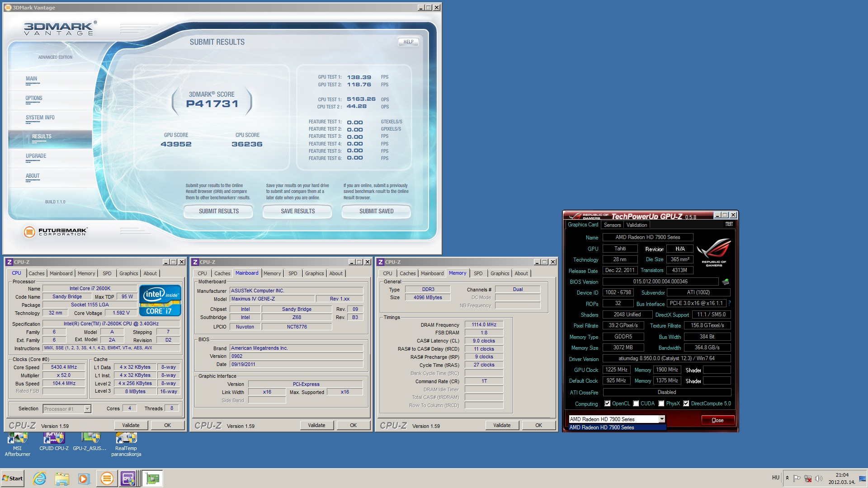Open 3DMark Vantage taskbar icon
Viewport: 868px width, 488px height.
(107, 479)
